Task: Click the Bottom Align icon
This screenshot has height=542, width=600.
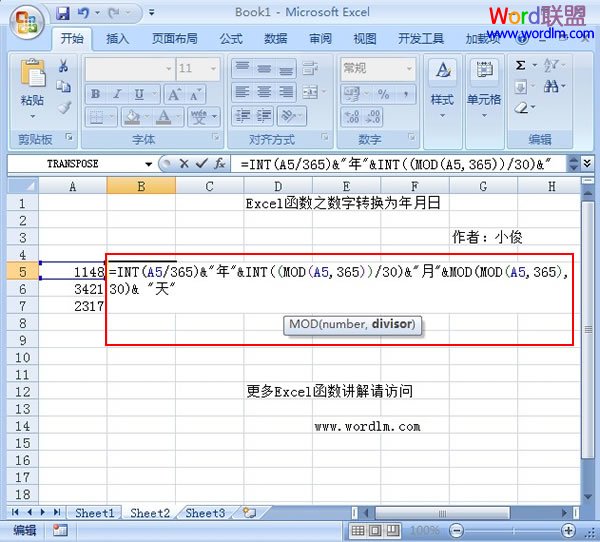Action: tap(286, 68)
